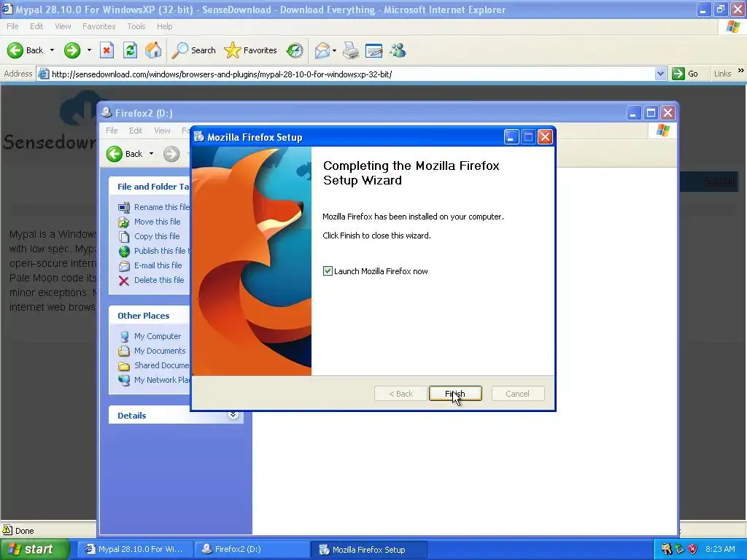Open IE Help menu
Viewport: 747px width, 560px height.
coord(164,26)
